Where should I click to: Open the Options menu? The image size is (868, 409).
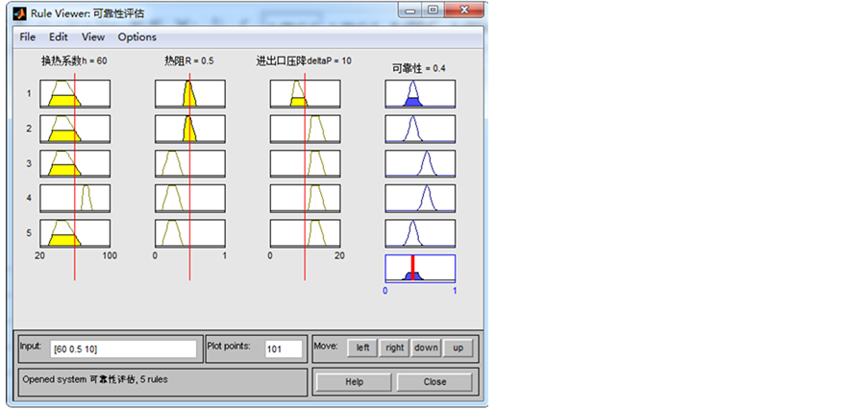coord(136,37)
